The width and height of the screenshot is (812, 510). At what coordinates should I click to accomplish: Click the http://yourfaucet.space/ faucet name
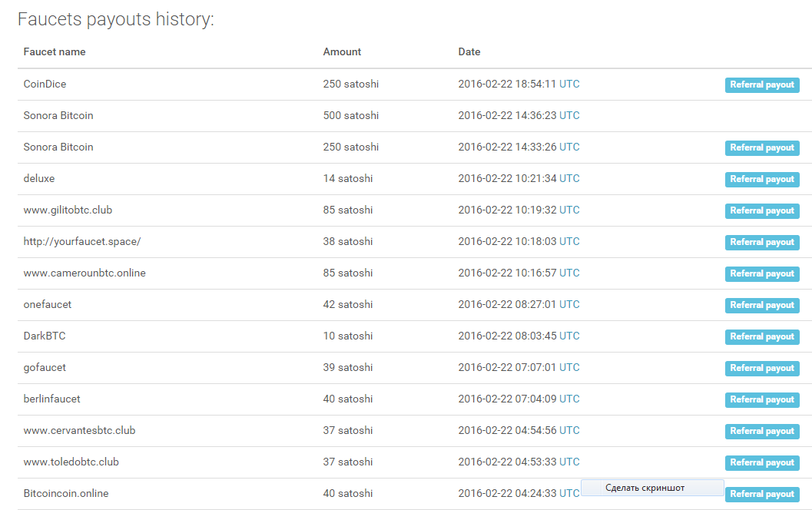pos(82,242)
